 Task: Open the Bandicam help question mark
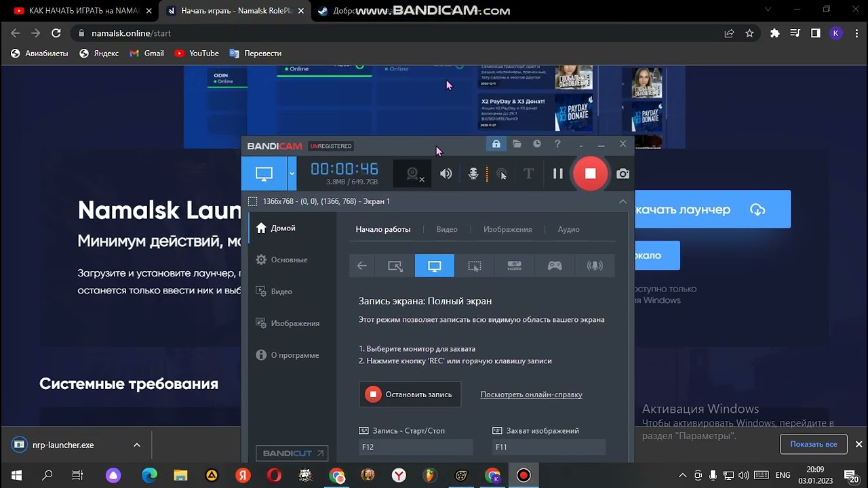point(557,144)
